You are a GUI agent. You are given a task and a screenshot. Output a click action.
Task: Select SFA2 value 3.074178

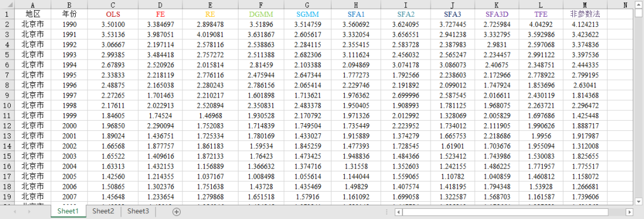pyautogui.click(x=406, y=65)
